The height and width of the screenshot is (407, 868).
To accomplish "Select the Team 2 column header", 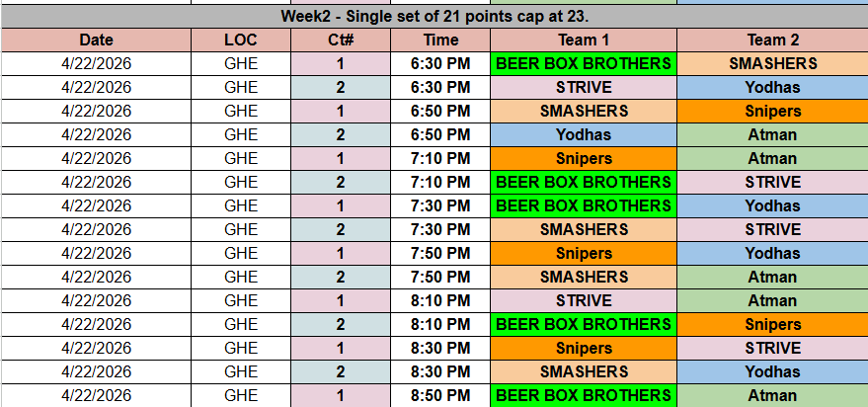I will coord(772,41).
